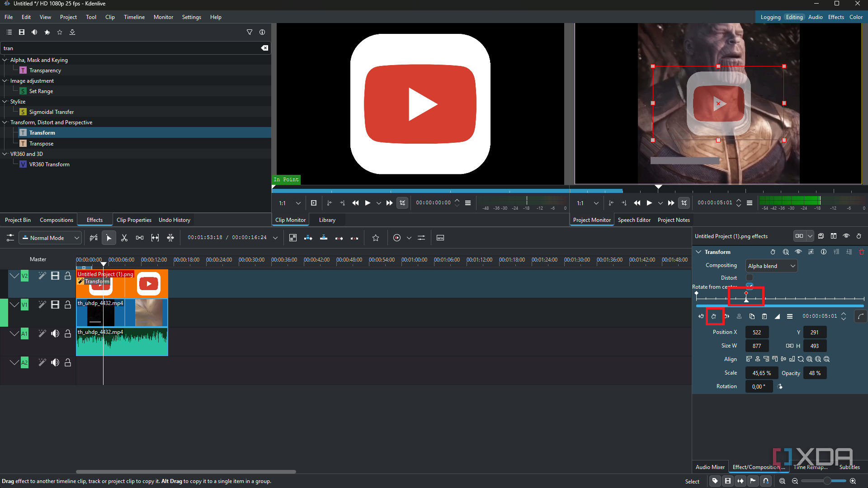The image size is (868, 488).
Task: Lock audio track A2
Action: click(68, 362)
